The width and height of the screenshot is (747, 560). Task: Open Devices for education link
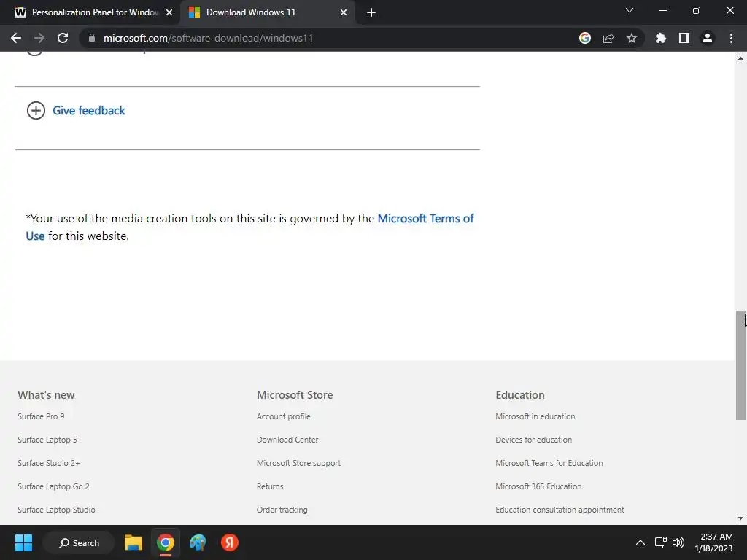pos(533,440)
